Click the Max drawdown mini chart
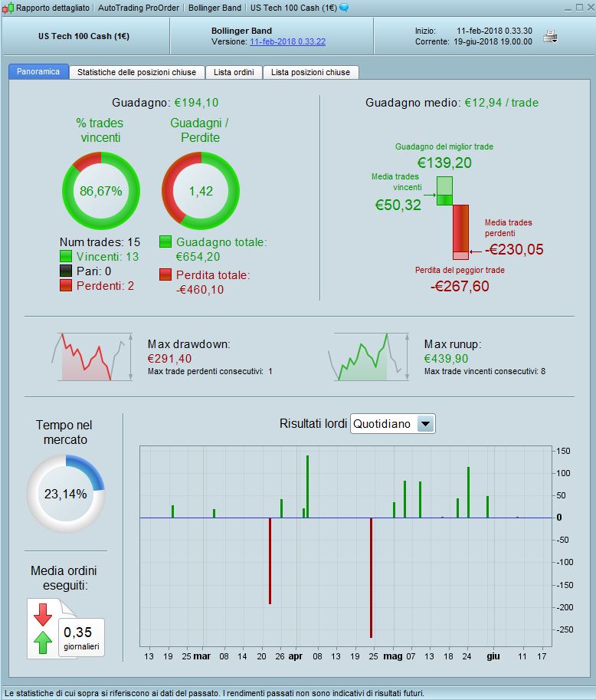The width and height of the screenshot is (596, 700). point(93,357)
